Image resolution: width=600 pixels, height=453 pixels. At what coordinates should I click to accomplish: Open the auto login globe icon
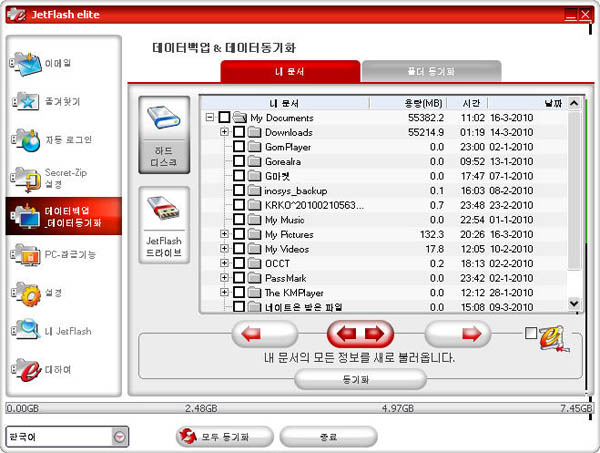click(x=26, y=140)
